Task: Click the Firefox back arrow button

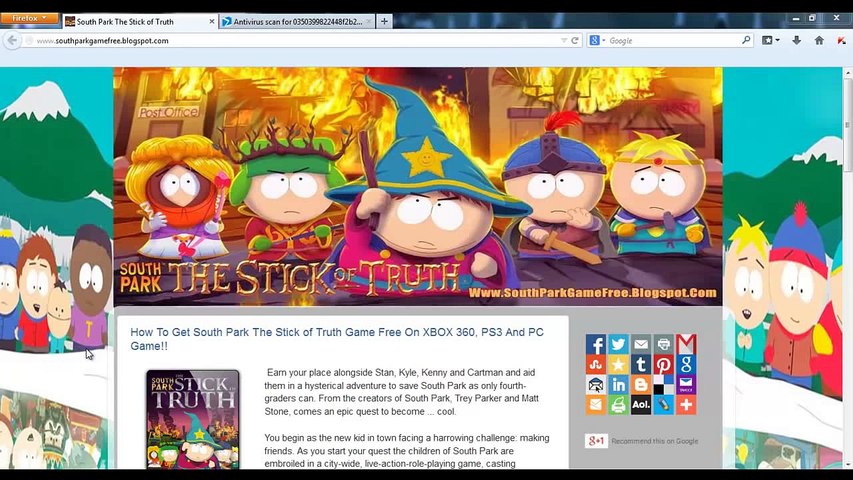Action: pos(12,40)
